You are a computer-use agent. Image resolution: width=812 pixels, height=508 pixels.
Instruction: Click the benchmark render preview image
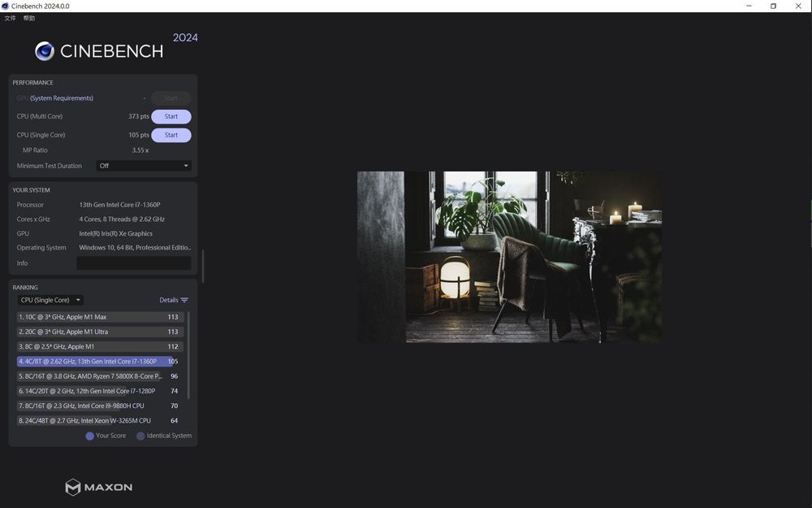[509, 257]
